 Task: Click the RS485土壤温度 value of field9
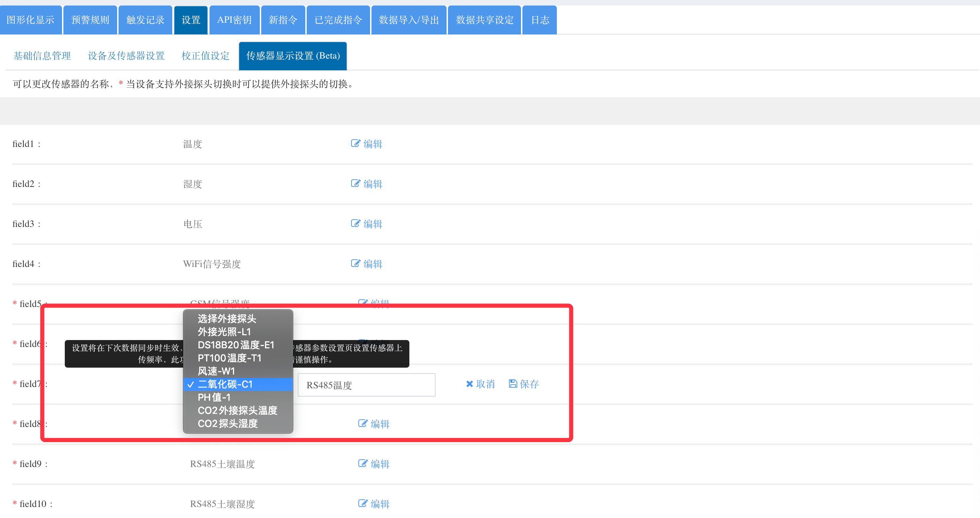click(223, 464)
